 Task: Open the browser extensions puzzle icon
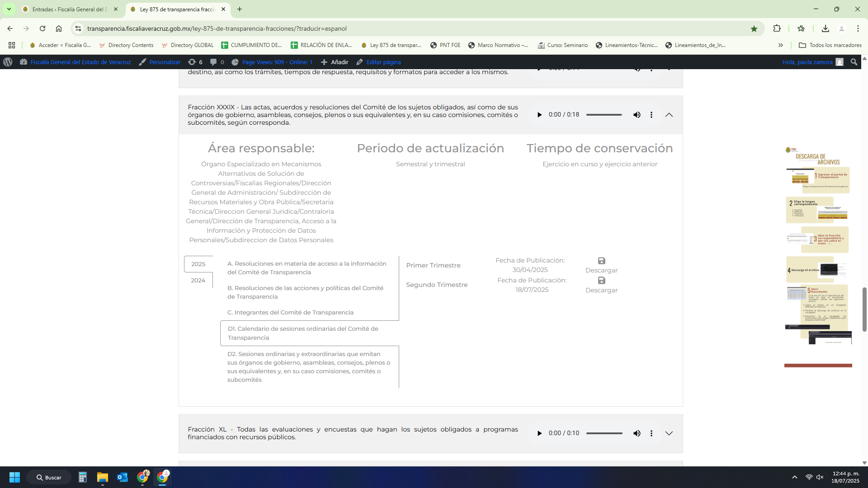point(777,28)
